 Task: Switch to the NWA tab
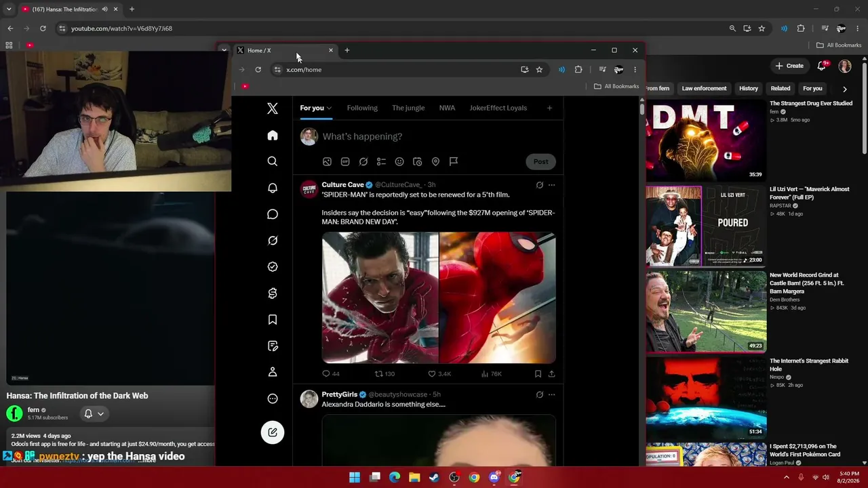point(447,108)
